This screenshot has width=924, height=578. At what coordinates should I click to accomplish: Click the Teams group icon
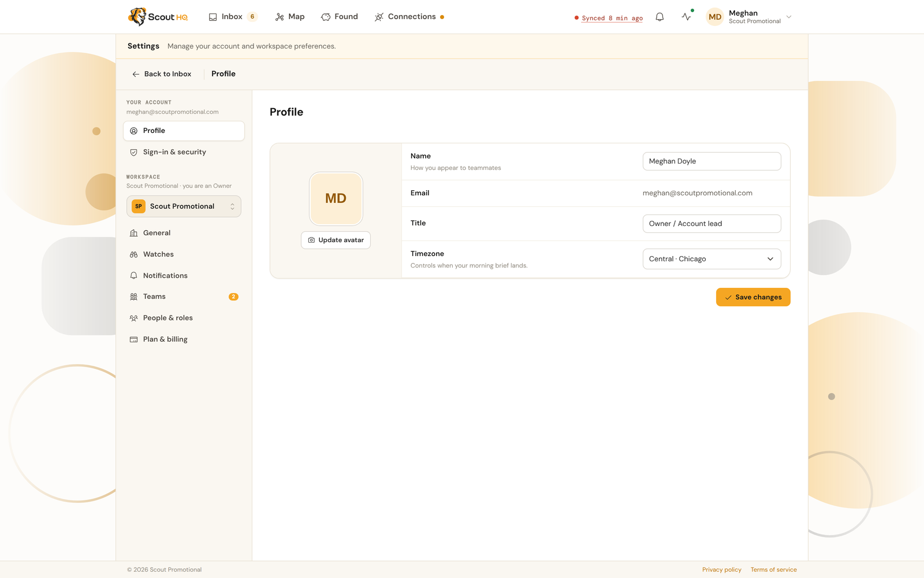tap(133, 297)
